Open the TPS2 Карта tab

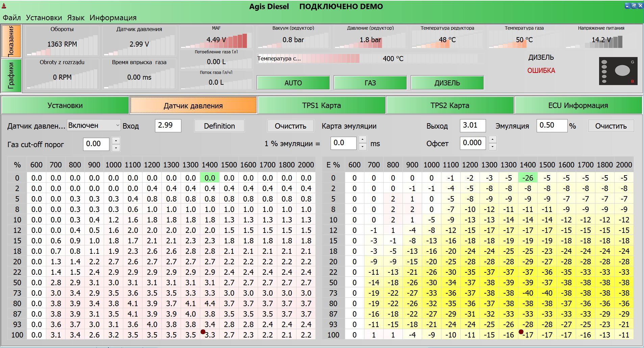(x=450, y=105)
